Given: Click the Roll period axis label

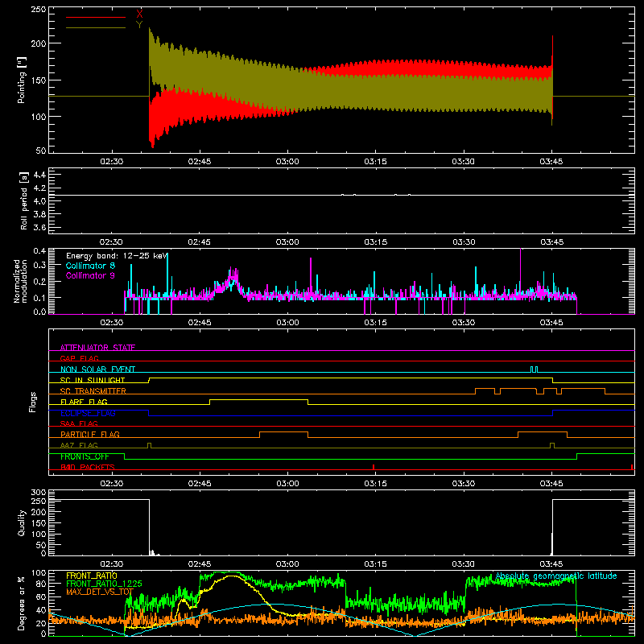Looking at the screenshot, I should point(23,200).
